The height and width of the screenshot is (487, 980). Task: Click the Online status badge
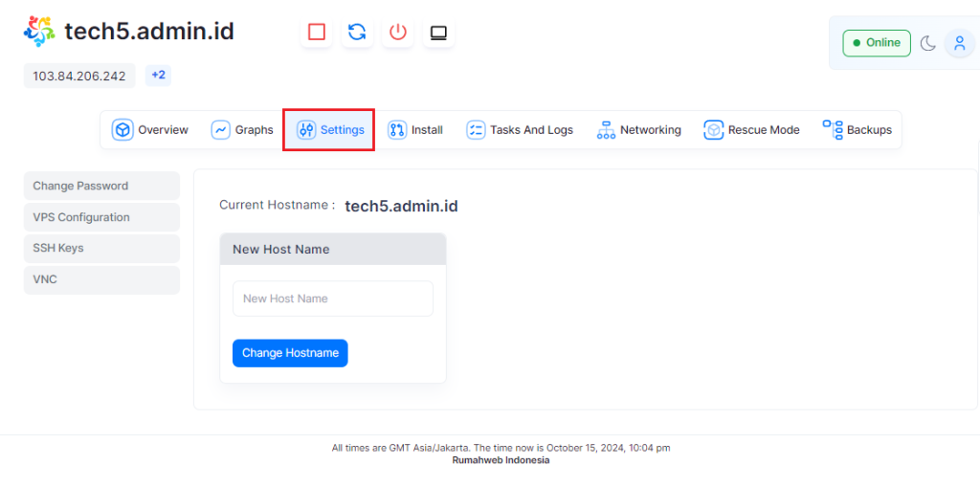point(877,43)
